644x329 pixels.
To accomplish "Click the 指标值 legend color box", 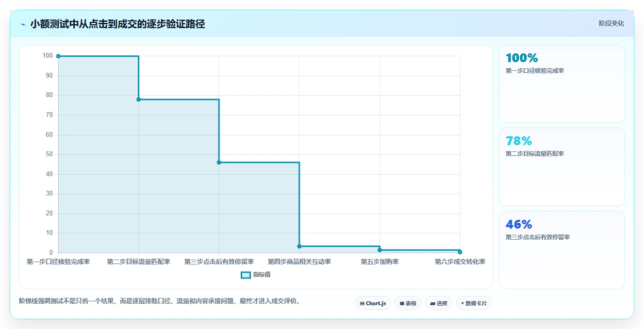I will [x=246, y=275].
